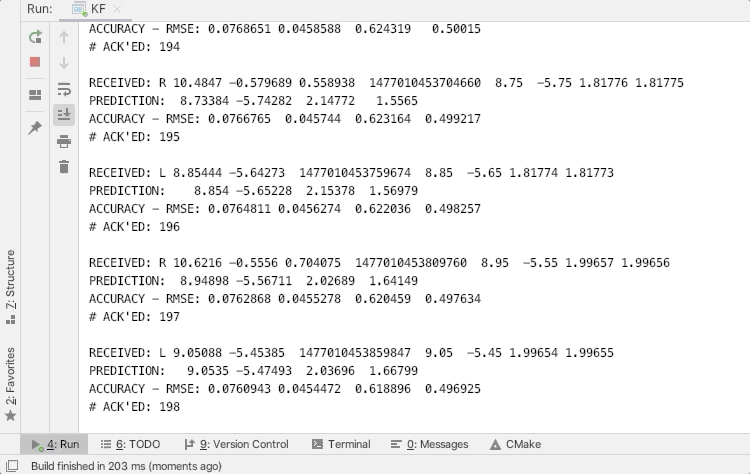Open the Favorites side panel

click(x=11, y=384)
